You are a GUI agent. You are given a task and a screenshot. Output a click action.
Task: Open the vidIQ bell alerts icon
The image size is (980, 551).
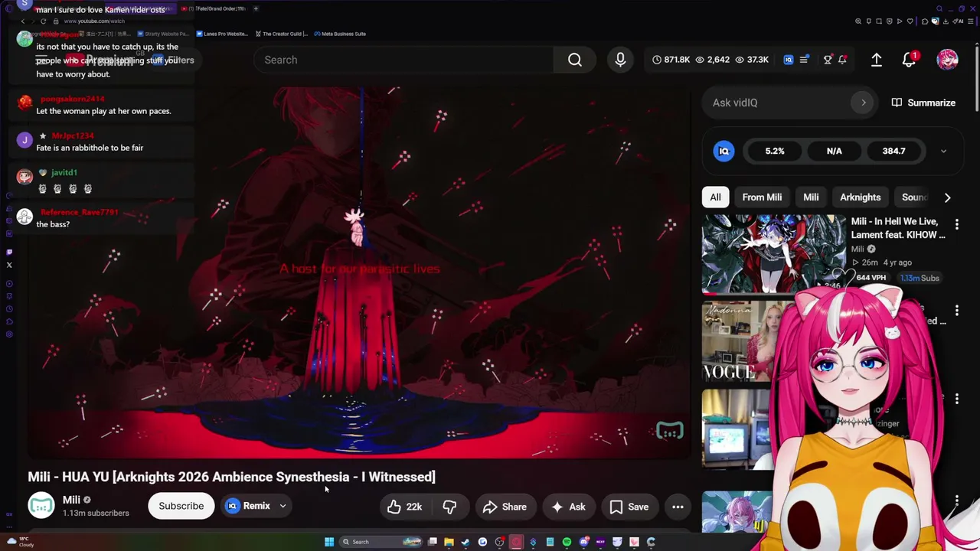842,60
